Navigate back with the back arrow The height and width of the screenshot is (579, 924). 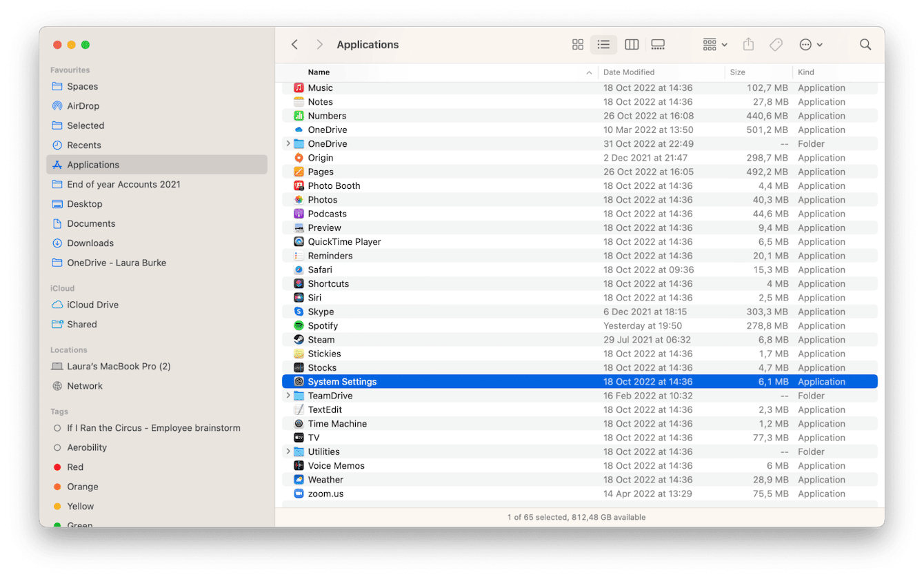(x=294, y=44)
